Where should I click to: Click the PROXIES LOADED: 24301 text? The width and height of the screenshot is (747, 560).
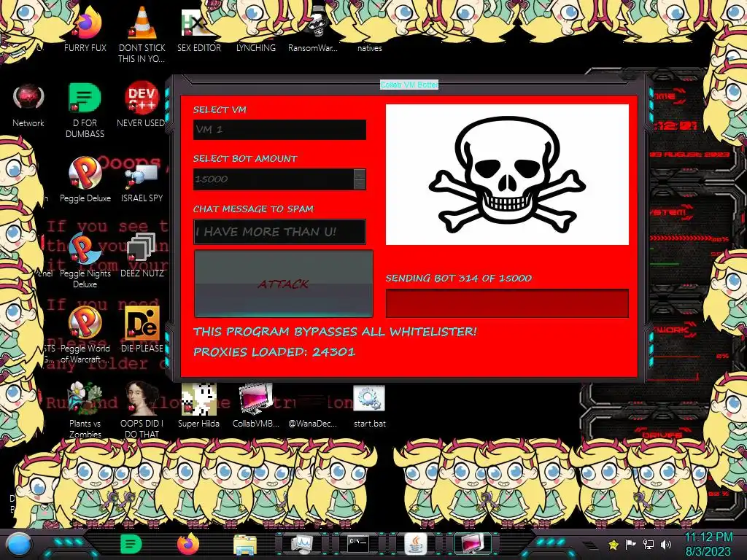click(x=274, y=352)
